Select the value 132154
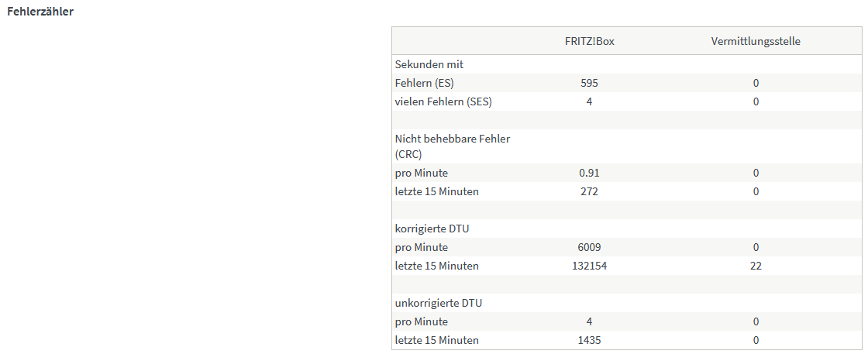 (589, 266)
